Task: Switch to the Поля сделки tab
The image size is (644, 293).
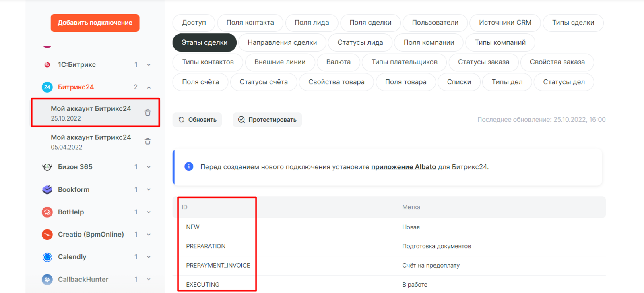Action: 370,23
